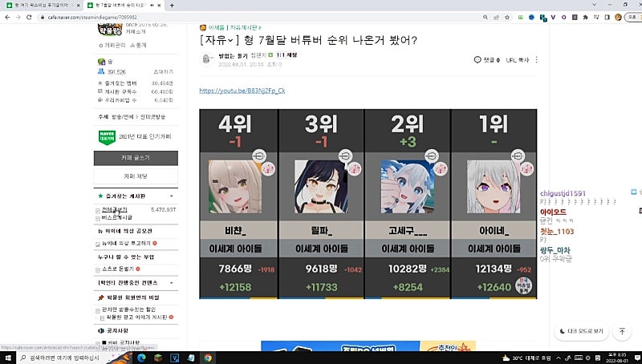Open the tab search chevron in Chrome
Viewport: 642px width, 364px height.
pos(595,5)
